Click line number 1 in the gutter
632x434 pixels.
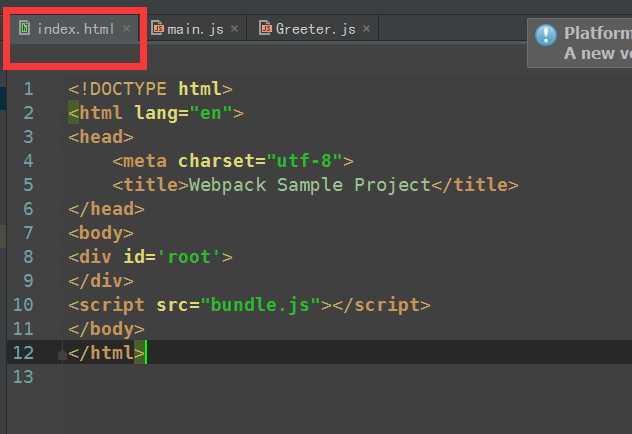(28, 89)
